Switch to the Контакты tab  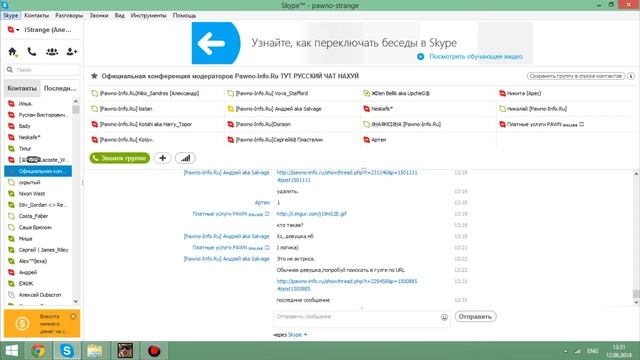click(x=22, y=88)
